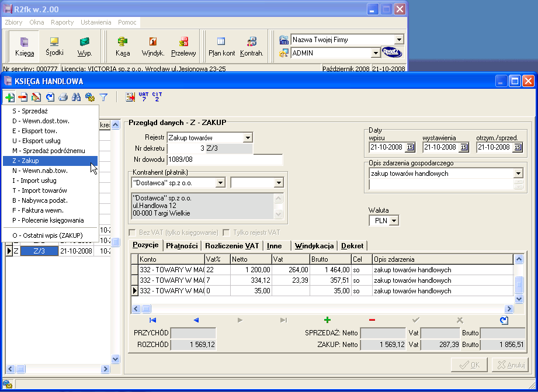
Task: Expand the Nazwa Twojej Firmy dropdown
Action: pyautogui.click(x=399, y=40)
